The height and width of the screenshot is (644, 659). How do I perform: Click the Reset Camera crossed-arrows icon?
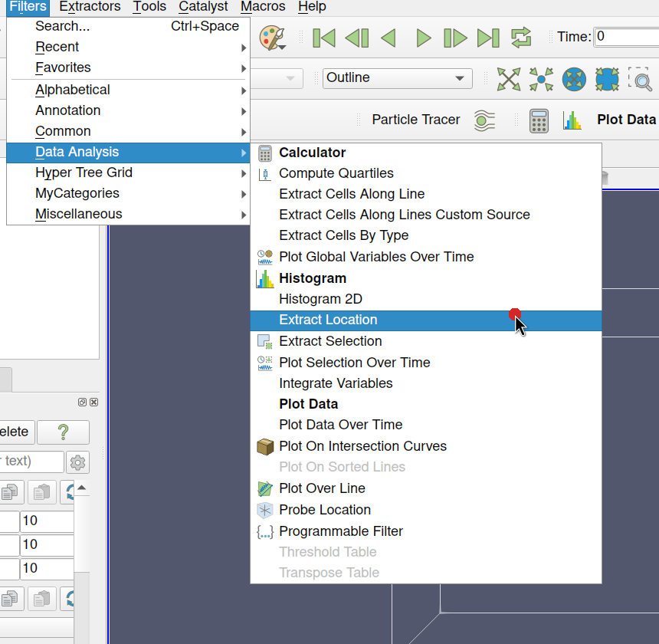(509, 78)
